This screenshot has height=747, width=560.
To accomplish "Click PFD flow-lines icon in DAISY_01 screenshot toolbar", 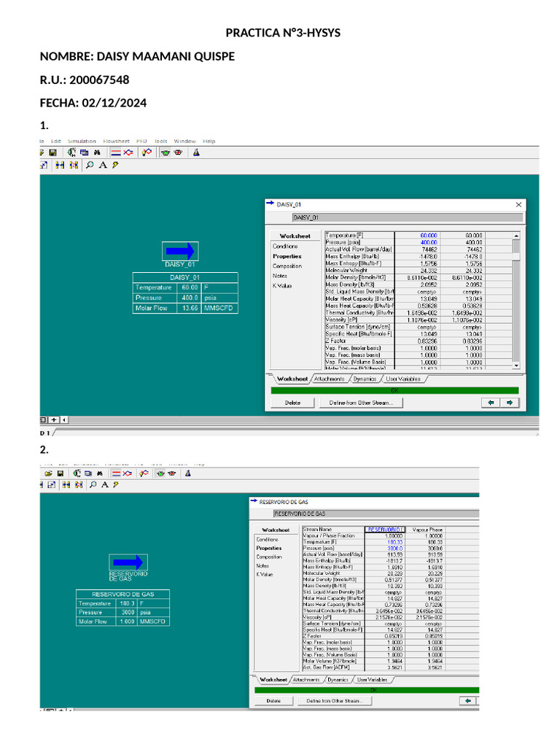I will pos(128,152).
